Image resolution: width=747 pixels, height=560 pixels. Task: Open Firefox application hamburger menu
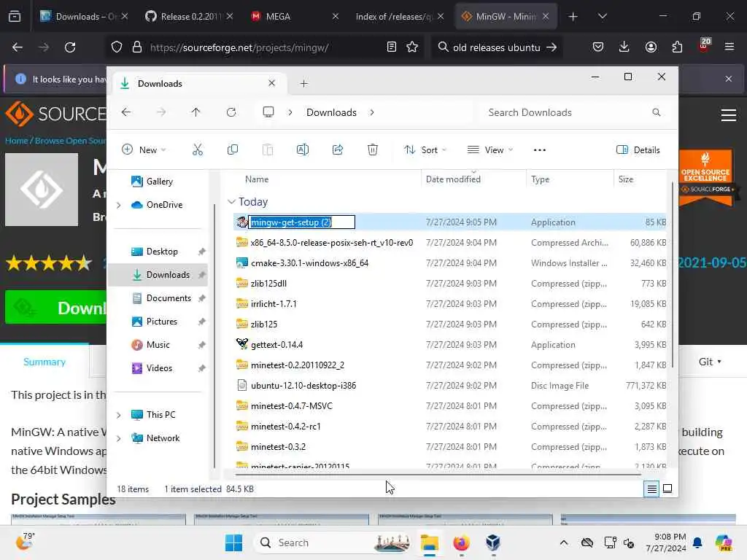(729, 47)
